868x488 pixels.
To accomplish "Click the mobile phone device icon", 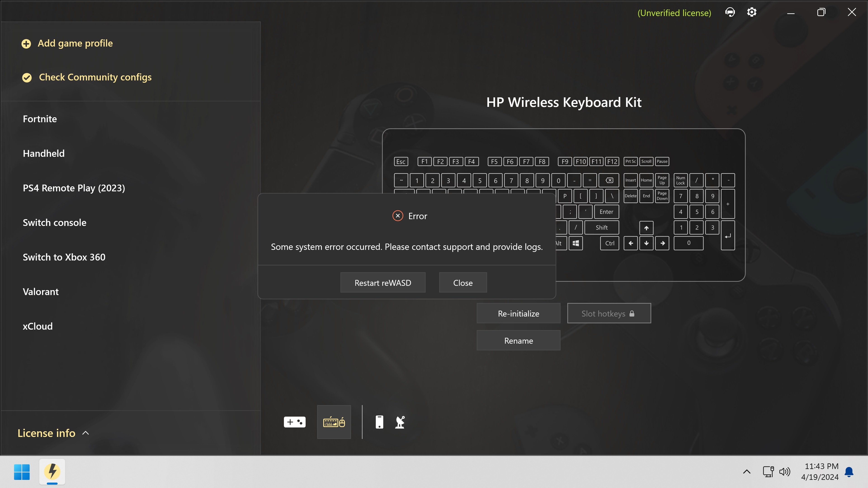I will click(379, 422).
